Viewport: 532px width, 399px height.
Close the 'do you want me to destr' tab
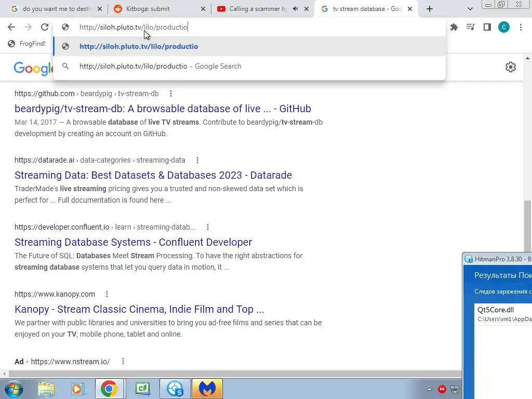tap(100, 9)
